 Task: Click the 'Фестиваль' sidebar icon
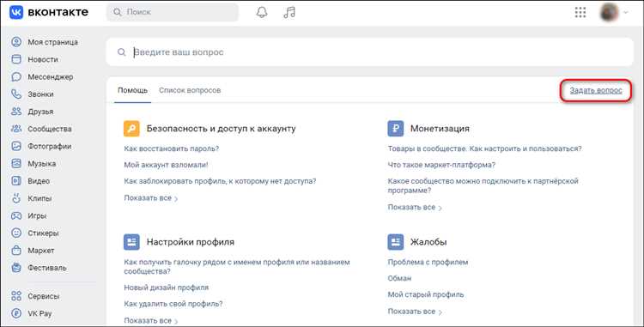coord(16,268)
